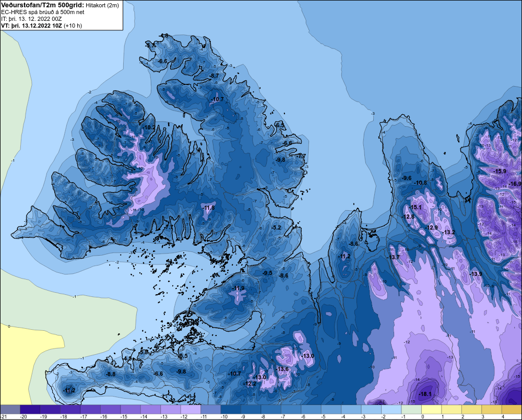Click the legend scale label "3"
The image size is (522, 420).
point(483,417)
